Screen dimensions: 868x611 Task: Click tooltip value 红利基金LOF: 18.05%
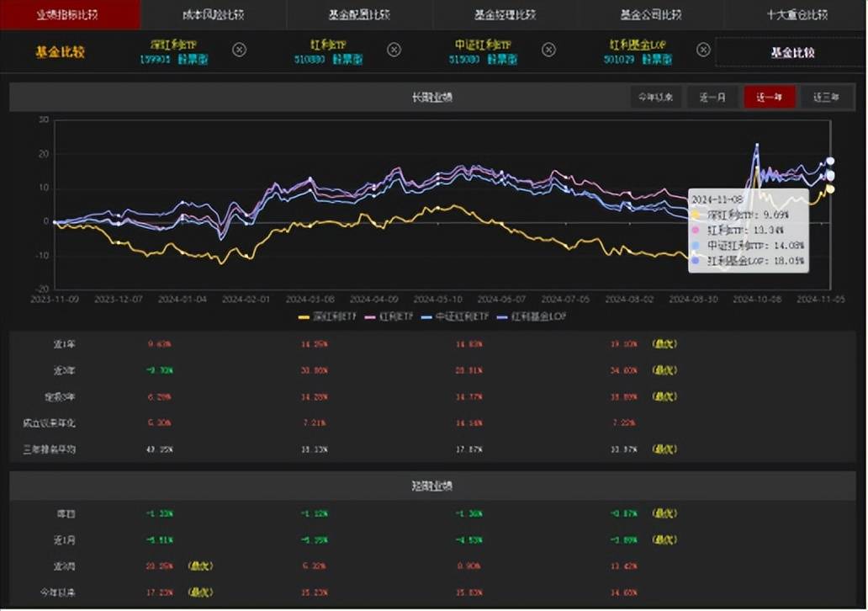755,261
